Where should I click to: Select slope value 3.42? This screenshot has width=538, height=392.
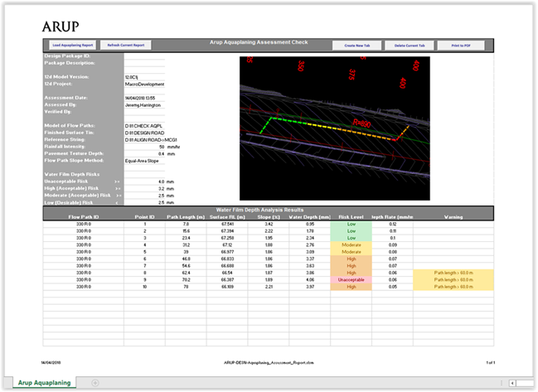[x=269, y=224]
